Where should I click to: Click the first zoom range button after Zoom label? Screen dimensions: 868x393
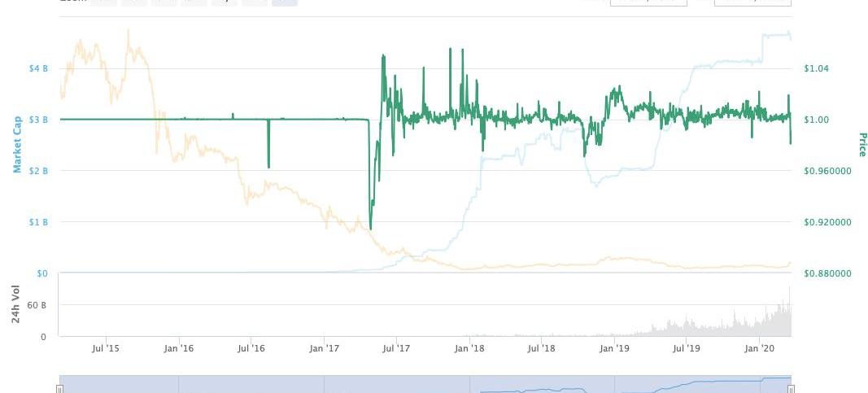(x=103, y=2)
